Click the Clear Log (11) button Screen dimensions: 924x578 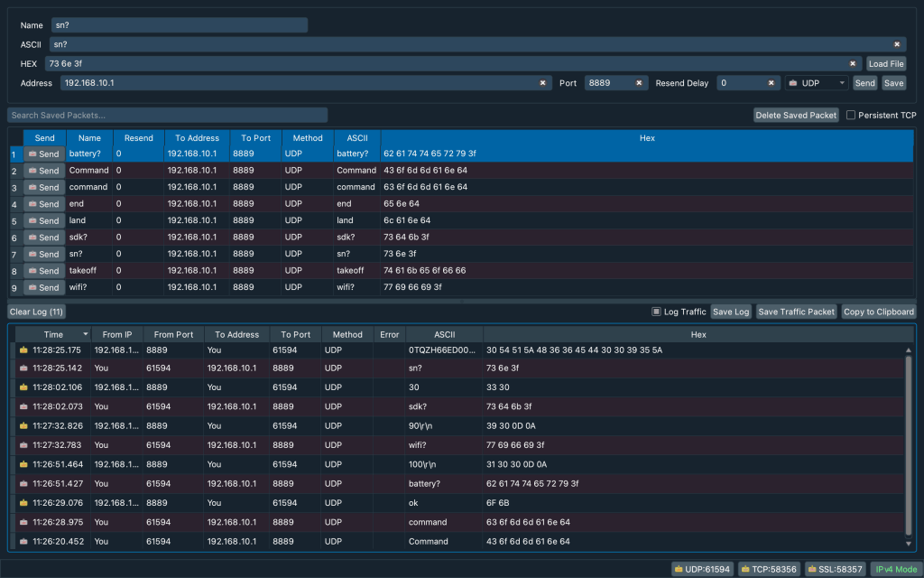(x=37, y=312)
